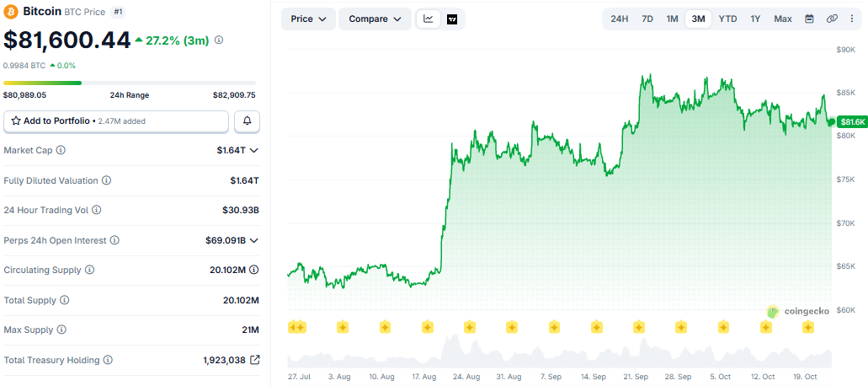Switch to the line chart view

(429, 19)
